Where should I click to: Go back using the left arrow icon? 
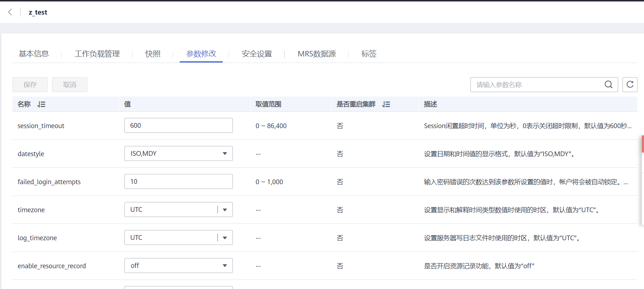pos(10,12)
